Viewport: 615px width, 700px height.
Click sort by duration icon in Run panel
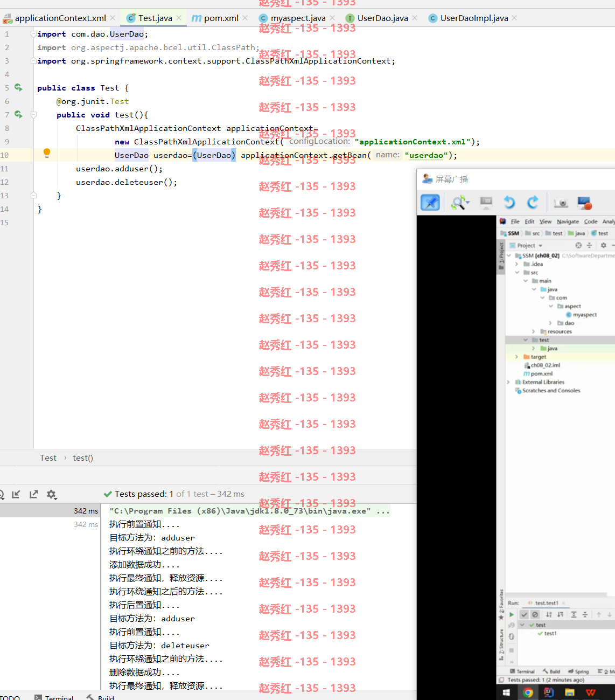tap(560, 614)
